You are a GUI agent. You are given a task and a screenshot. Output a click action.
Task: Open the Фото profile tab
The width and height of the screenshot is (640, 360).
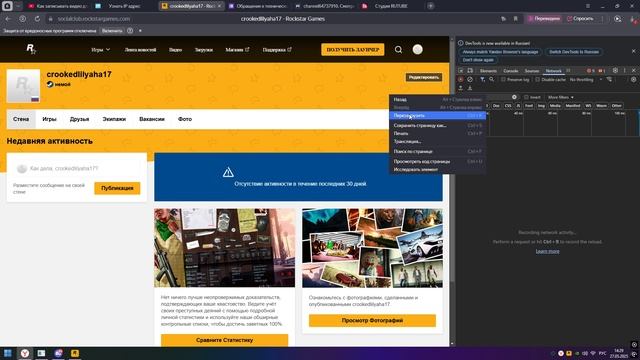185,119
